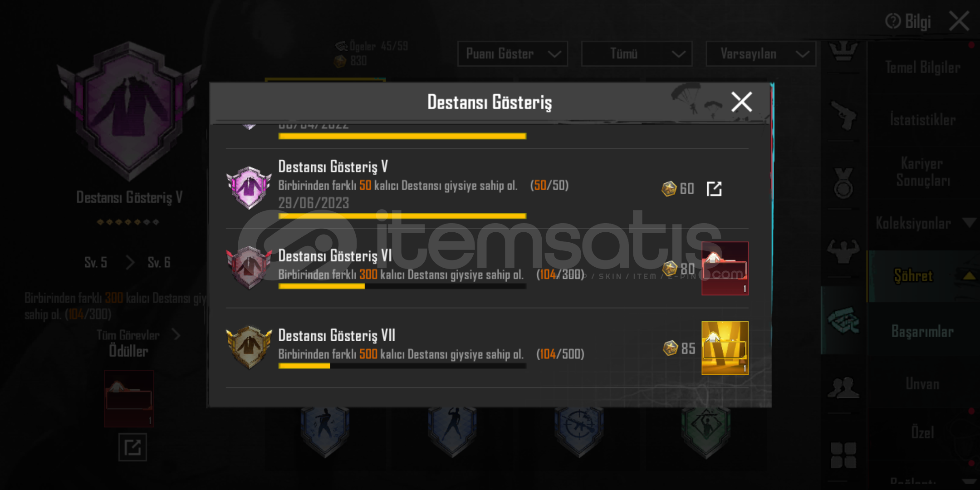Click the Destansı Gösteriş VII gold badge icon
The height and width of the screenshot is (490, 980).
(x=249, y=347)
